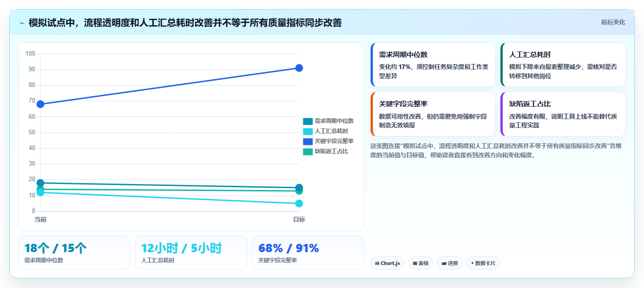Click the slide title 模拟试点中 heading
Screen dimensions: 644x288
[x=185, y=23]
